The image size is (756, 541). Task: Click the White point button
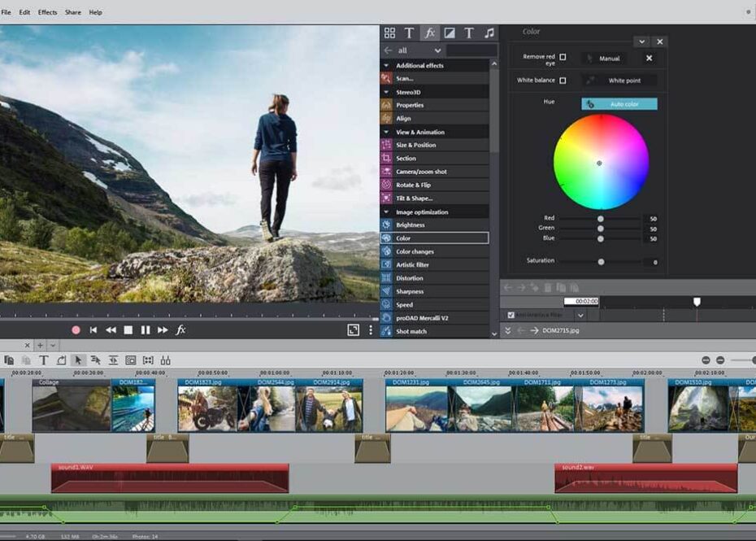point(619,81)
